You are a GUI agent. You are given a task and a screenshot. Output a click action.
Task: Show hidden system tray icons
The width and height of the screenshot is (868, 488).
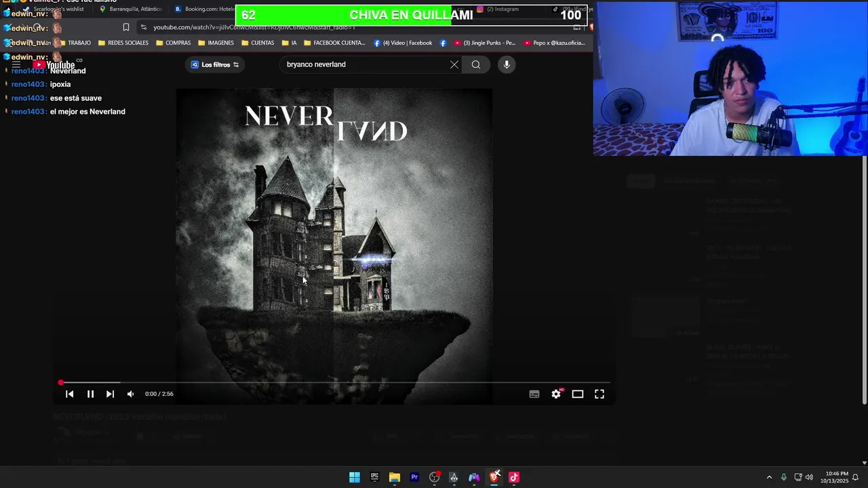[769, 477]
